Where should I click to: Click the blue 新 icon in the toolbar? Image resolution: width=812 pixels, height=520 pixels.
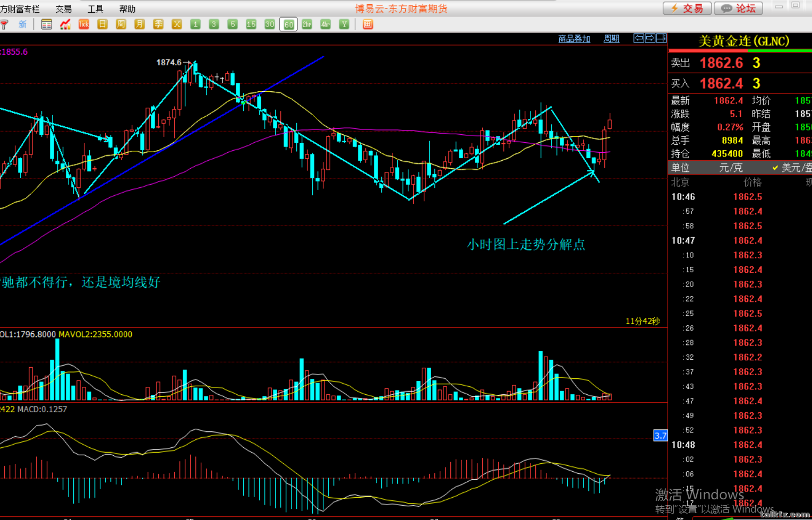(22, 24)
